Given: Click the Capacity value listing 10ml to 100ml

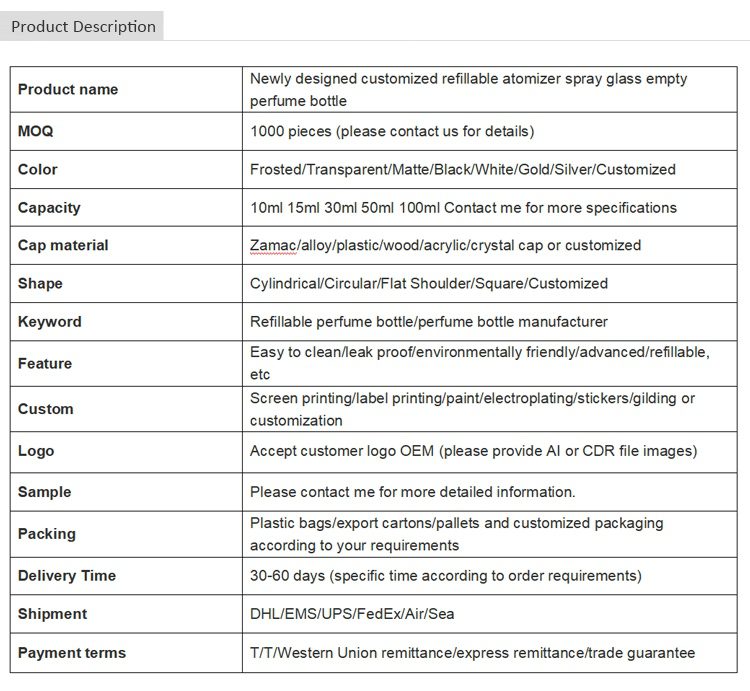Looking at the screenshot, I should (463, 208).
